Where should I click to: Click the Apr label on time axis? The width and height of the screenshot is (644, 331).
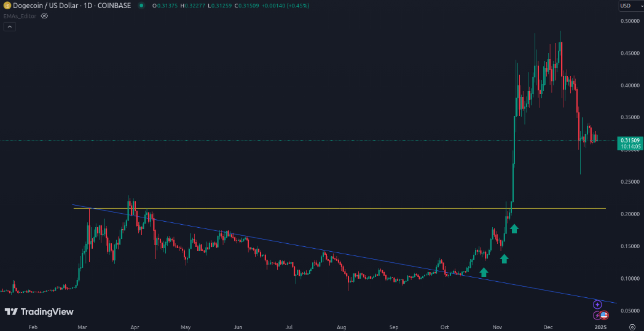click(x=135, y=327)
